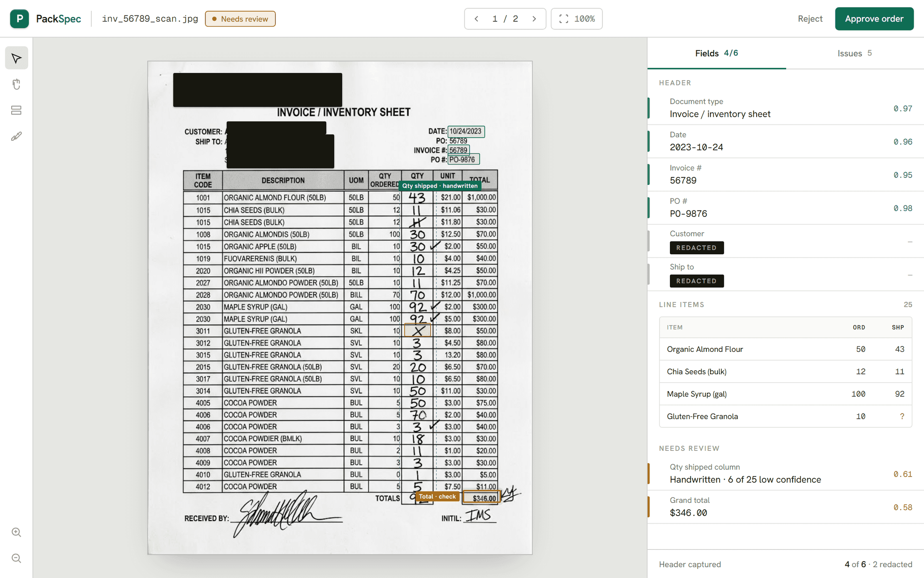Click the 1 / 2 page indicator
This screenshot has height=578, width=924.
505,18
